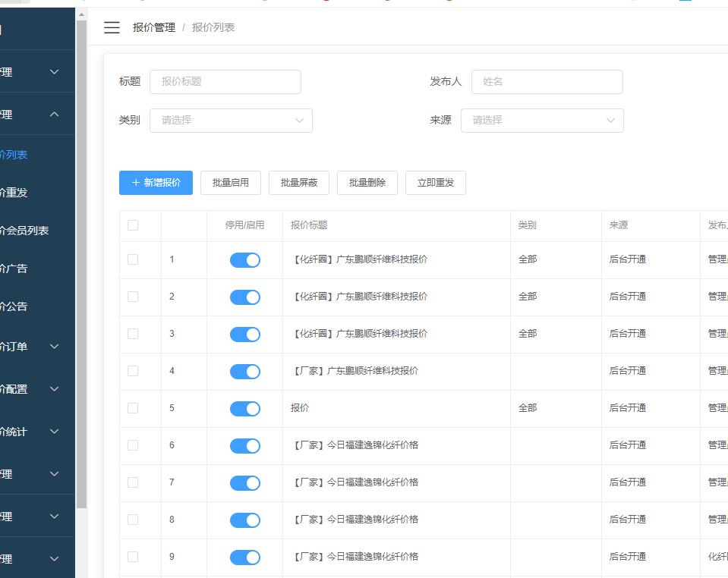
Task: Toggle the switch for row 1
Action: [244, 260]
